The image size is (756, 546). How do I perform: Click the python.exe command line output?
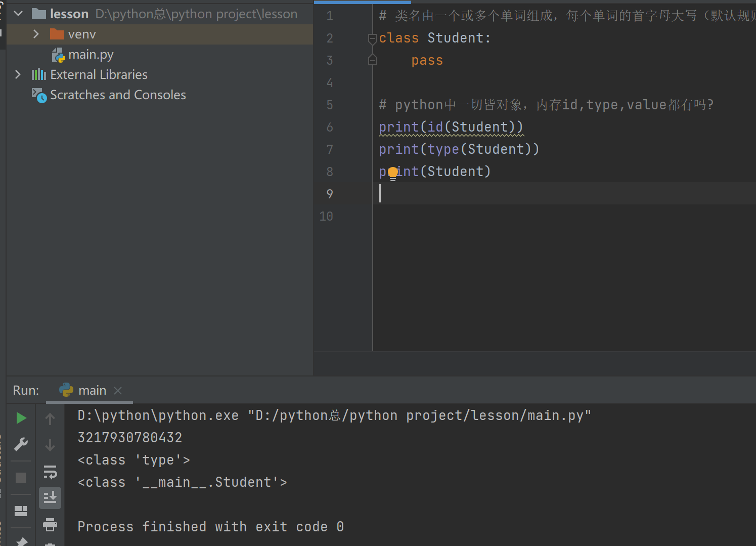(334, 415)
